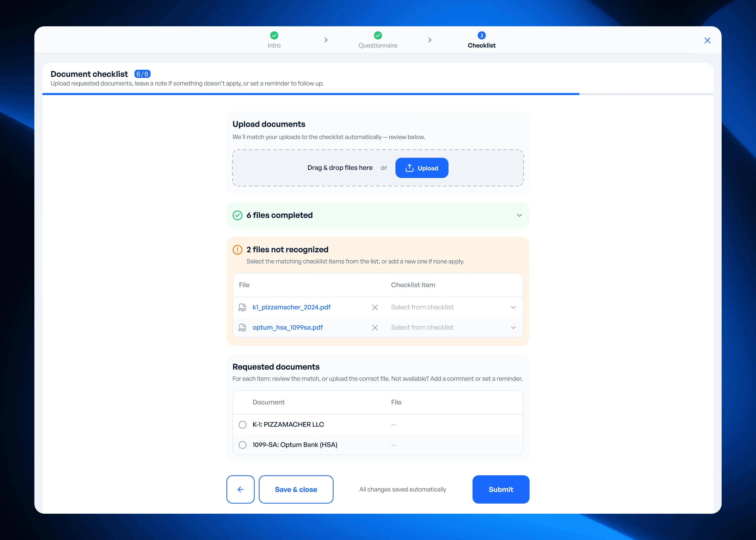The height and width of the screenshot is (540, 756).
Task: Click the PDF icon for optum_hsa_1099sa.pdf
Action: point(243,328)
